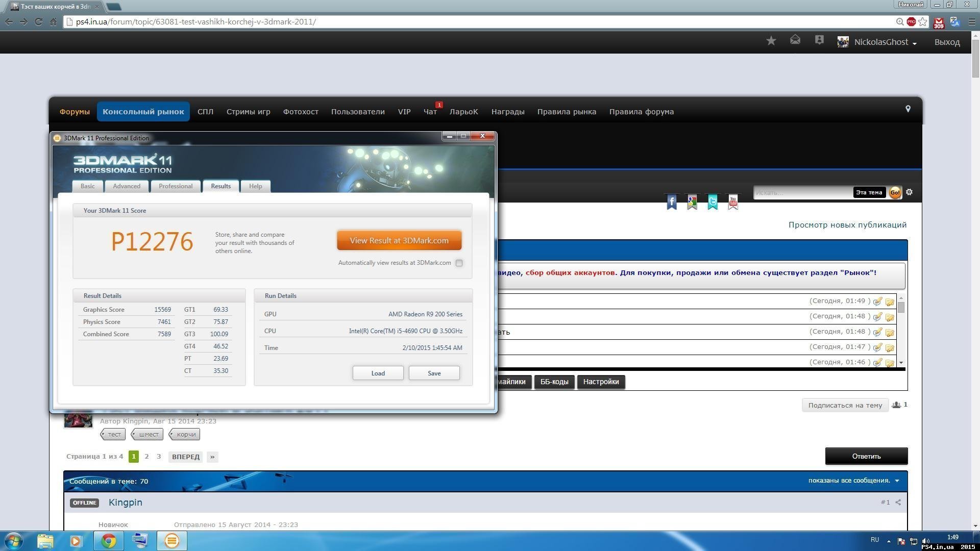Click the Выход logout link
The width and height of the screenshot is (980, 551).
947,42
